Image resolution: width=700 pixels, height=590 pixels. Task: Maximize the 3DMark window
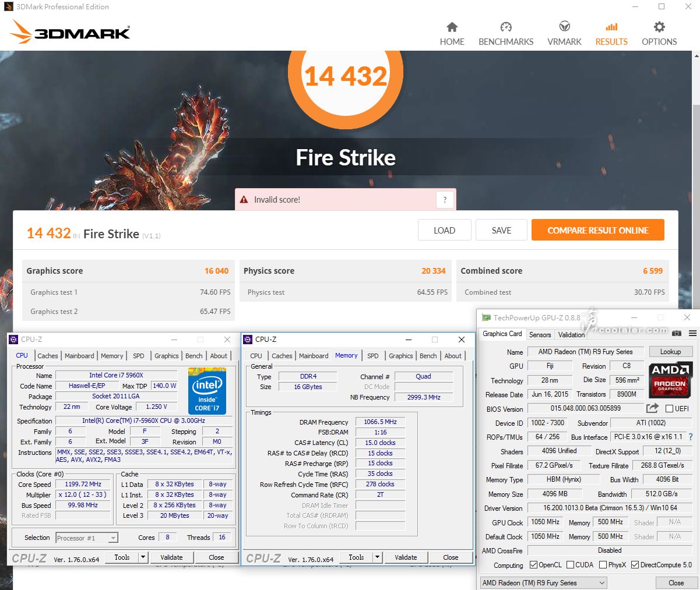[662, 6]
